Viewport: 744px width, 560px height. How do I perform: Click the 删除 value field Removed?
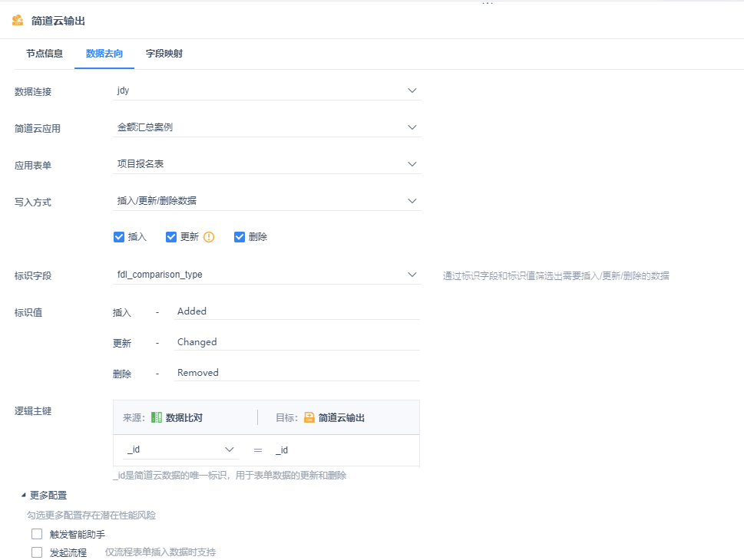[297, 373]
